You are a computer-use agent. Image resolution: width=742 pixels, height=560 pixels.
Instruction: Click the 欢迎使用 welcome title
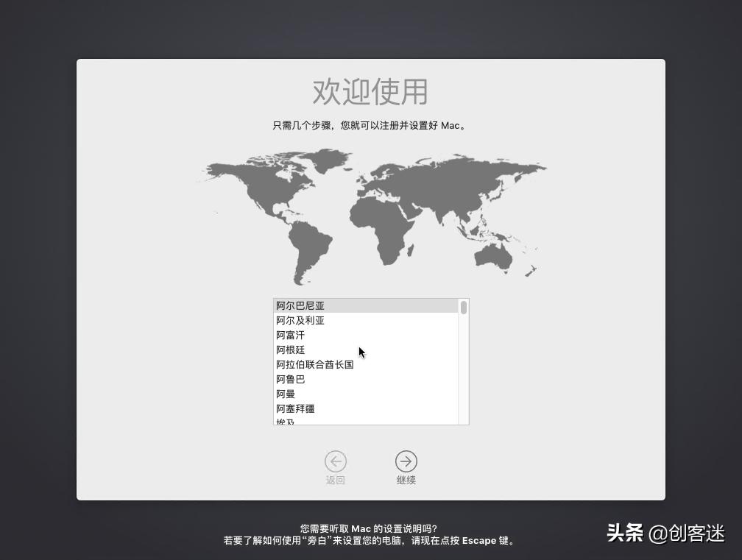pos(370,93)
